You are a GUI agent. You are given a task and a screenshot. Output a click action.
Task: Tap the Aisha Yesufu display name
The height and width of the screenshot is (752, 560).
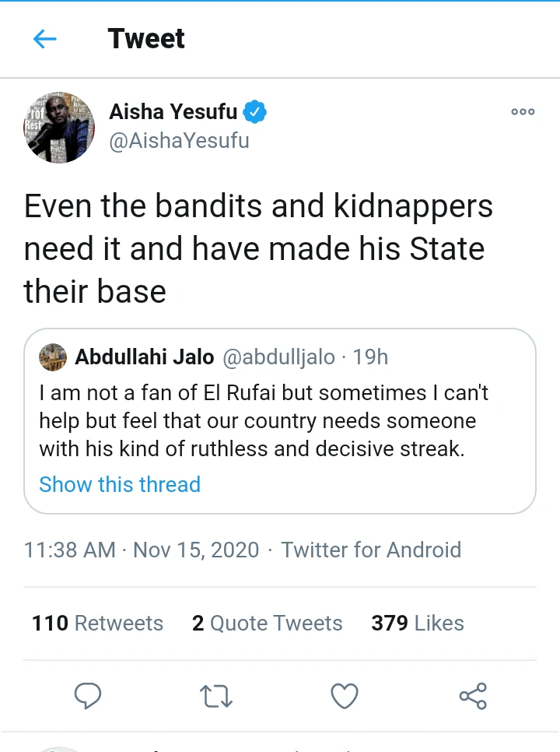[173, 112]
